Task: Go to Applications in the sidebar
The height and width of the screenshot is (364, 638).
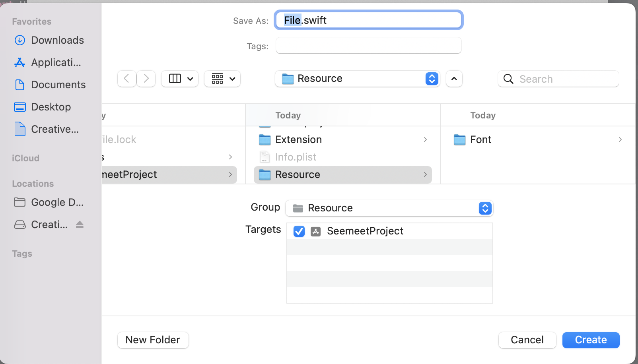Action: coord(56,62)
